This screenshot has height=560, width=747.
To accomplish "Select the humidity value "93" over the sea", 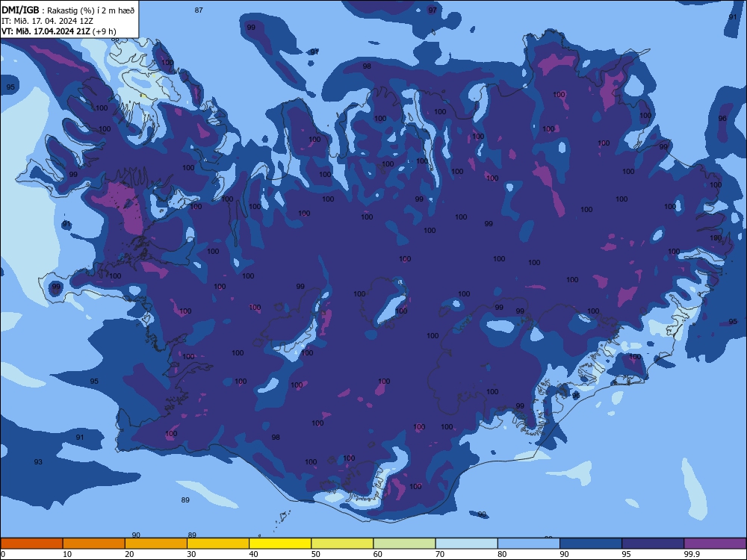I will [38, 462].
